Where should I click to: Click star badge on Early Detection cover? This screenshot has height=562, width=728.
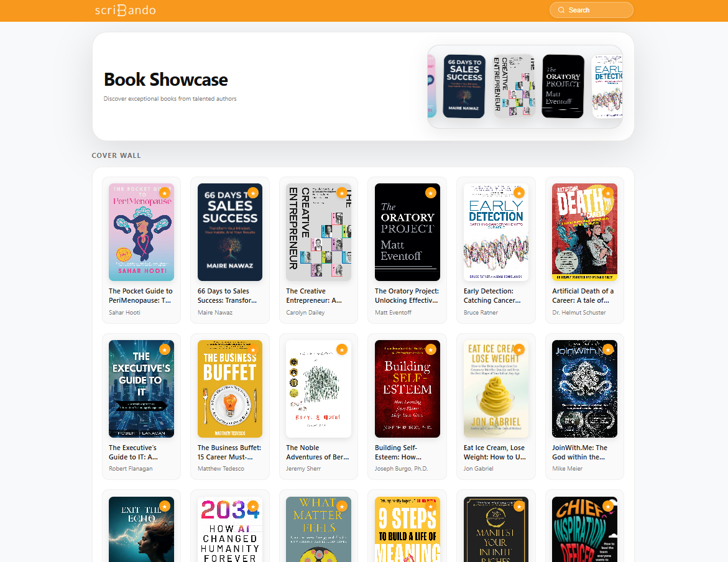point(519,192)
